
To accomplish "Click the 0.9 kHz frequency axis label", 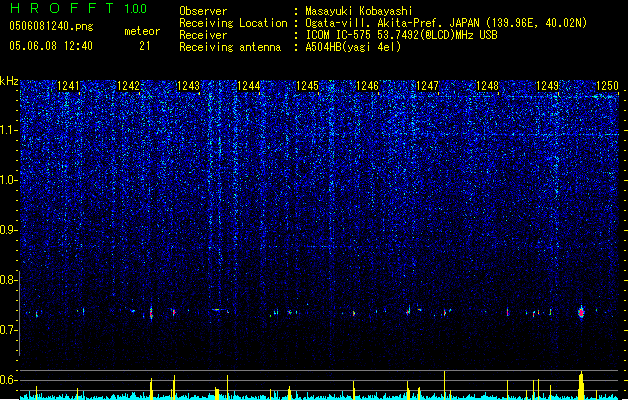I will [x=9, y=230].
